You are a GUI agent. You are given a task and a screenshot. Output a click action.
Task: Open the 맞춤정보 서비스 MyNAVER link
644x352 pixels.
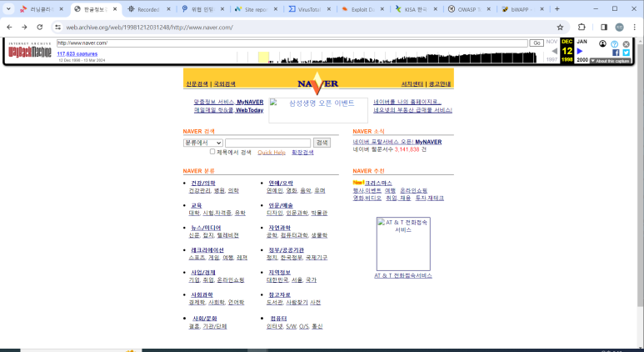[x=229, y=102]
